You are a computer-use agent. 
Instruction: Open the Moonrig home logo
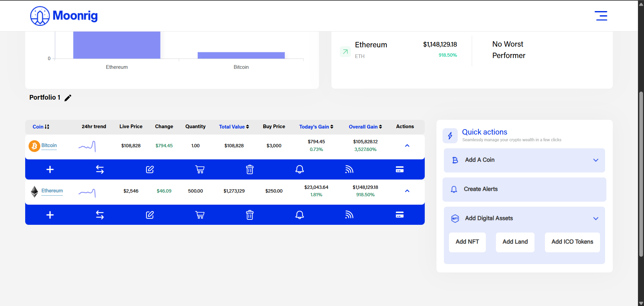[x=64, y=16]
